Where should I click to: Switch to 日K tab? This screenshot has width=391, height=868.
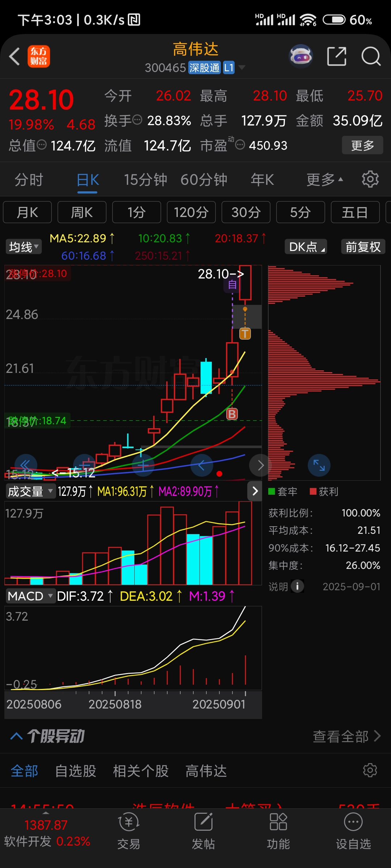click(x=88, y=180)
